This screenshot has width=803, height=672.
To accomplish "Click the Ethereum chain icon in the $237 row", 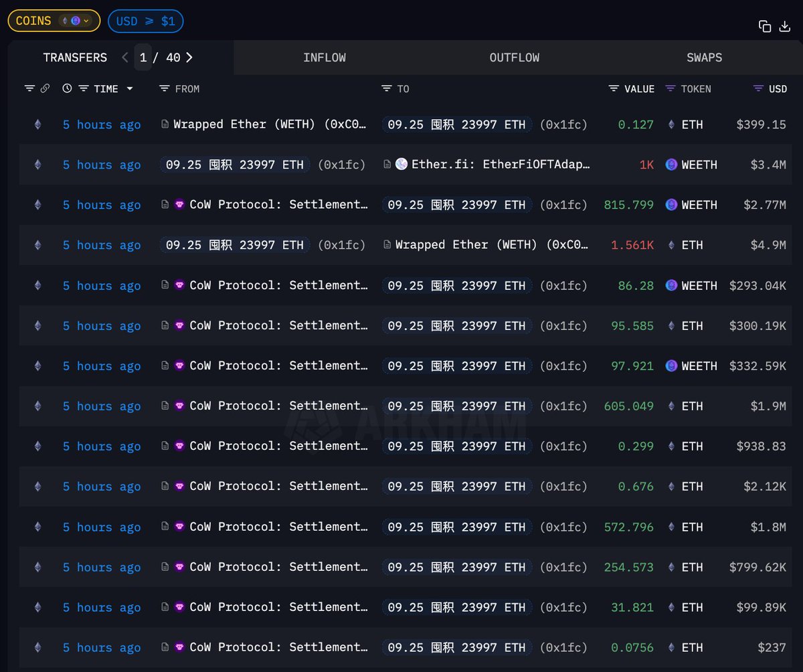I will [37, 647].
